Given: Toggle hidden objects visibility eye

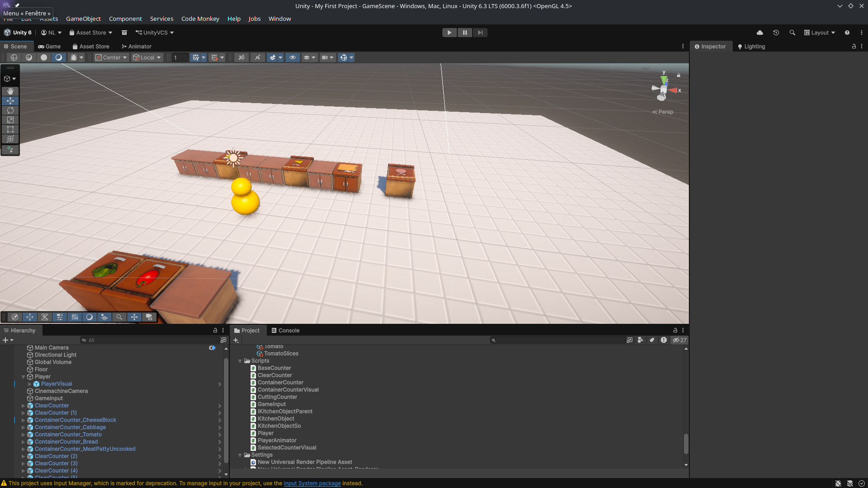Looking at the screenshot, I should point(293,57).
